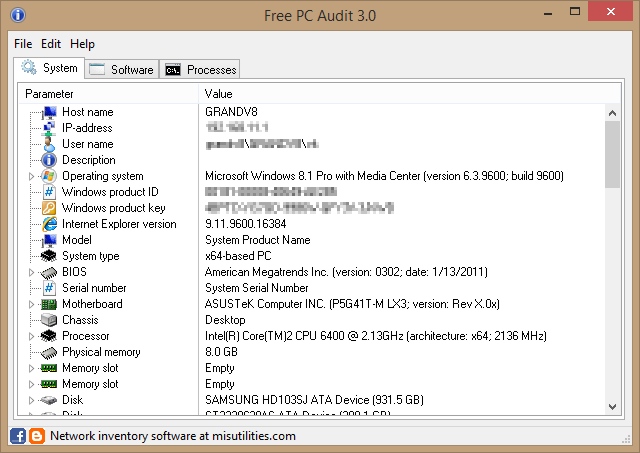Click the scrollbar down arrow
The image size is (640, 453).
(612, 406)
